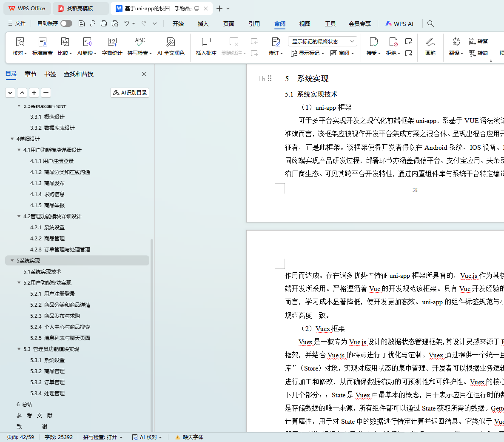Switch to the 视图 ribbon tab

pos(305,24)
